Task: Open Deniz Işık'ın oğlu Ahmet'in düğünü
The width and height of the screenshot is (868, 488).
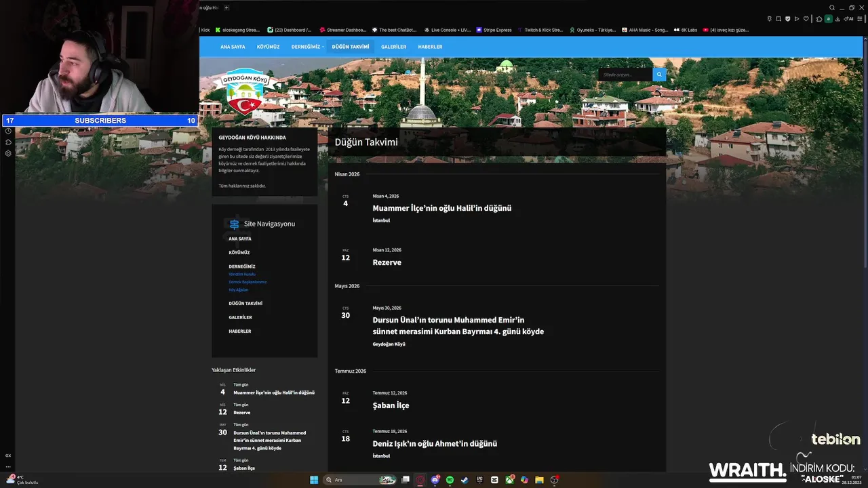Action: point(435,444)
